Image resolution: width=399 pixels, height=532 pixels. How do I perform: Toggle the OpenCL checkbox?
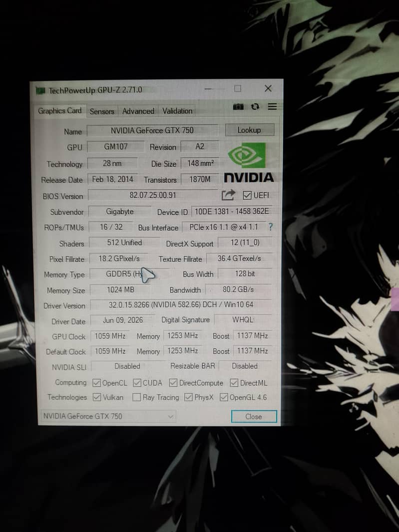[x=96, y=383]
